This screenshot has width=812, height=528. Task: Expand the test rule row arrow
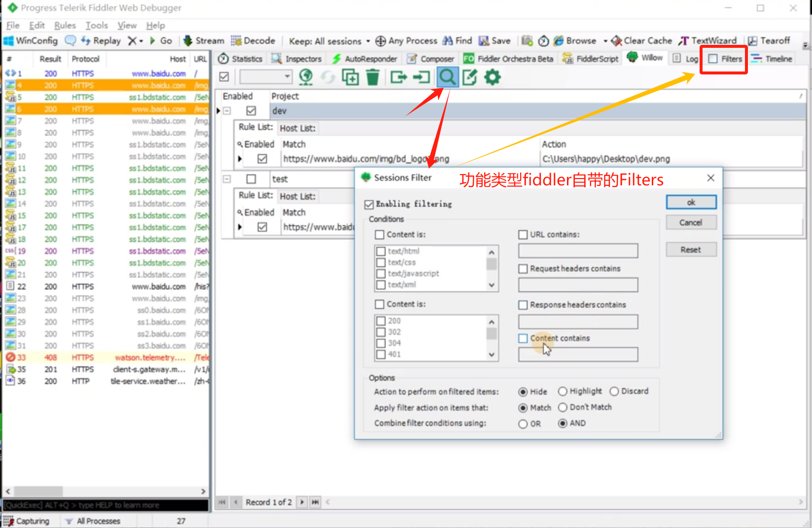[x=240, y=227]
